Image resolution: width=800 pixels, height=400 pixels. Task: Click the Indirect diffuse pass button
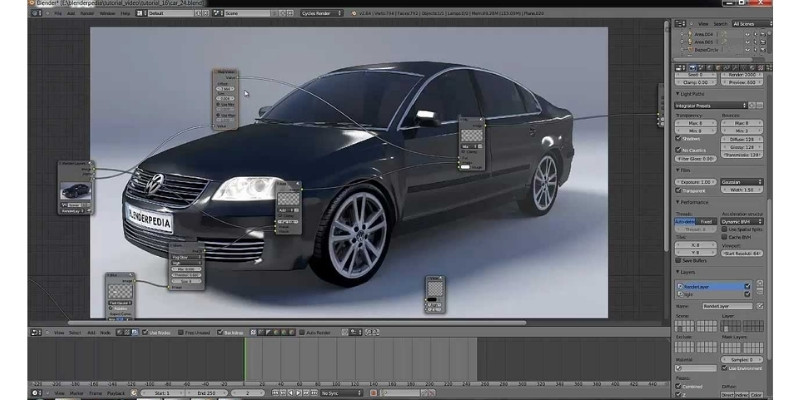point(742,395)
